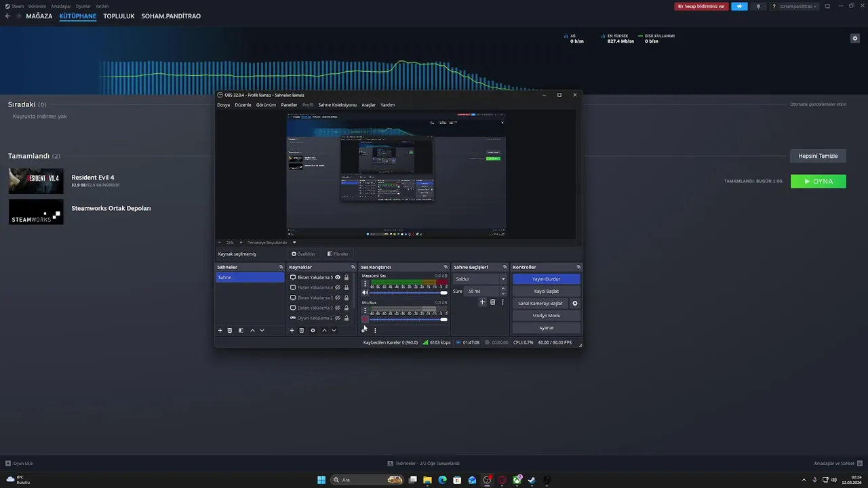Open OBS Ayarlar settings button
This screenshot has height=488, width=868.
(546, 327)
